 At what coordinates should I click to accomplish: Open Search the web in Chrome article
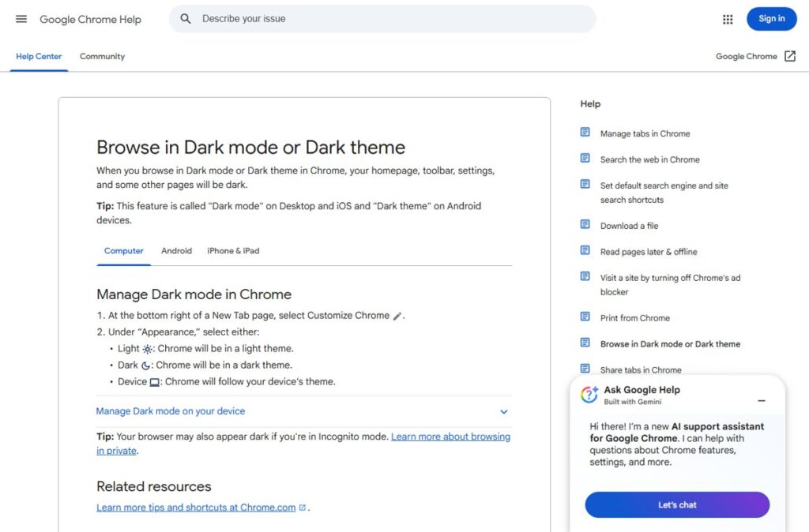coord(649,159)
